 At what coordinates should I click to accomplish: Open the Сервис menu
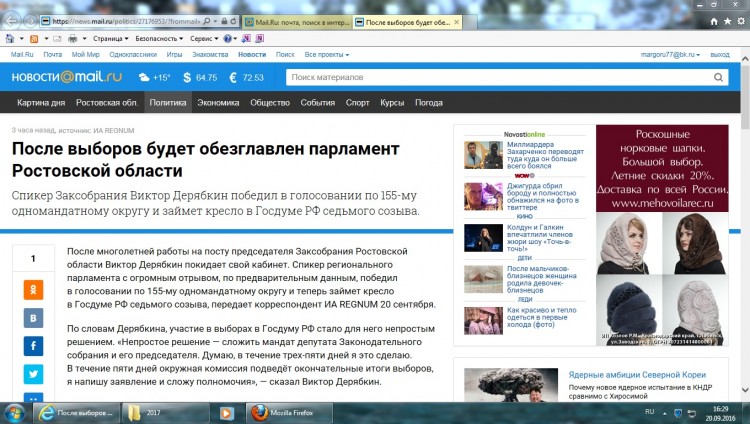click(204, 38)
